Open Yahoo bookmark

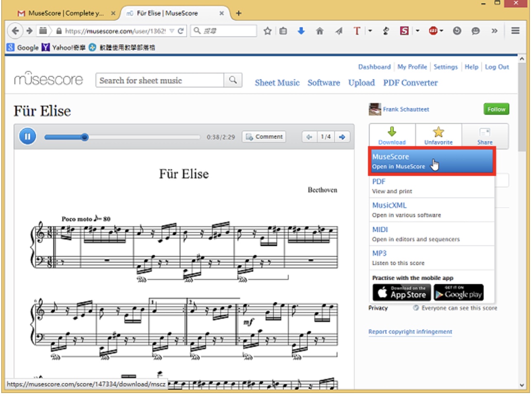point(64,47)
